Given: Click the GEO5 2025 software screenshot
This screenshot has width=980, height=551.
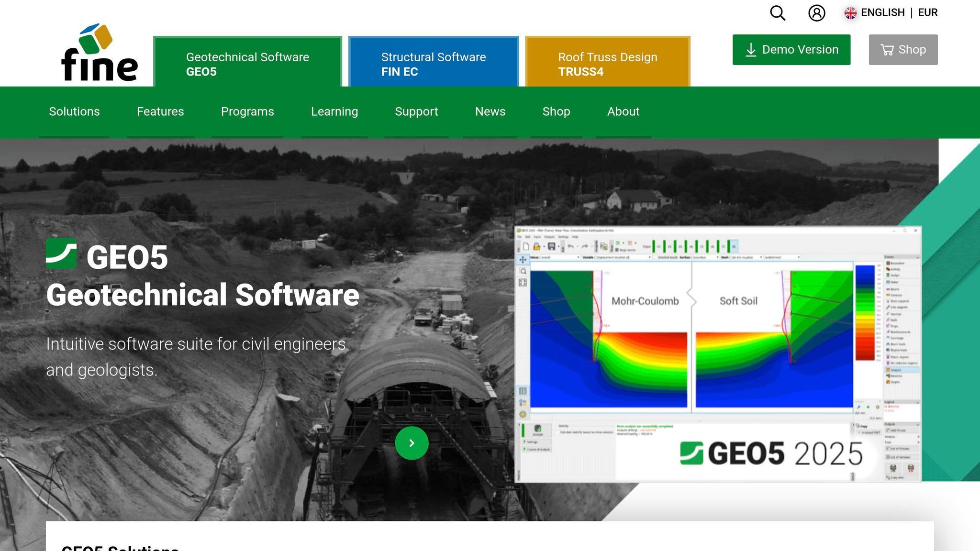Looking at the screenshot, I should coord(718,354).
